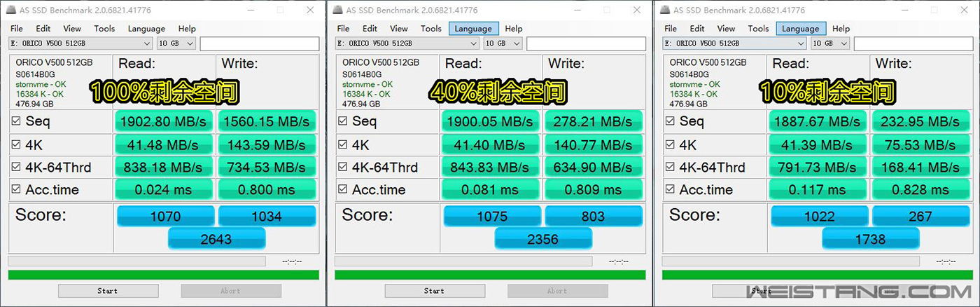980x307 pixels.
Task: Toggle 4K-64Thrd checkbox in the middle window
Action: pos(342,168)
